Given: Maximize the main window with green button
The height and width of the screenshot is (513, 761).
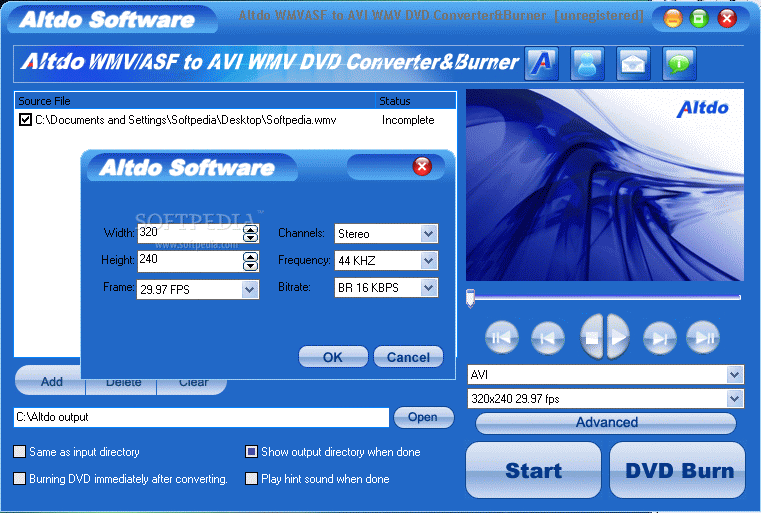Looking at the screenshot, I should pos(699,19).
